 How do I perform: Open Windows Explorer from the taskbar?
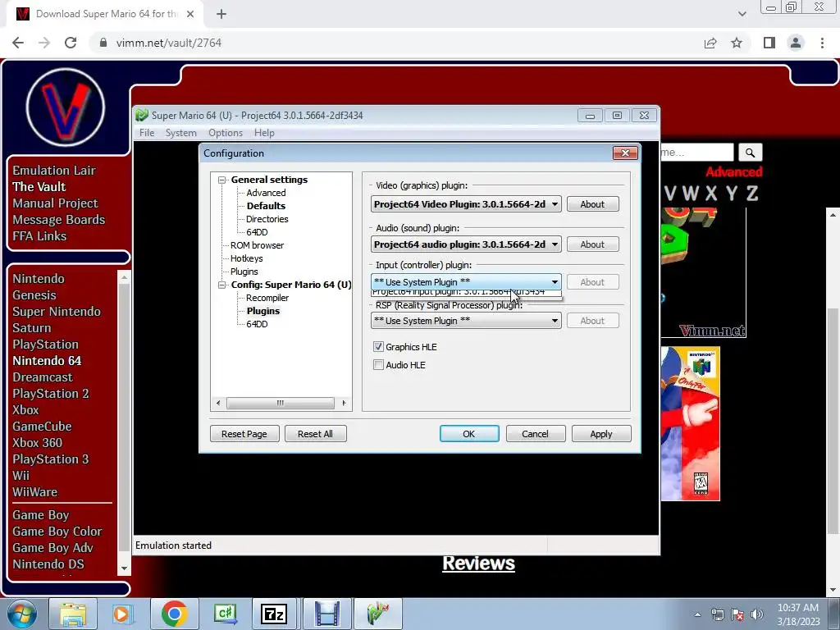pyautogui.click(x=73, y=614)
